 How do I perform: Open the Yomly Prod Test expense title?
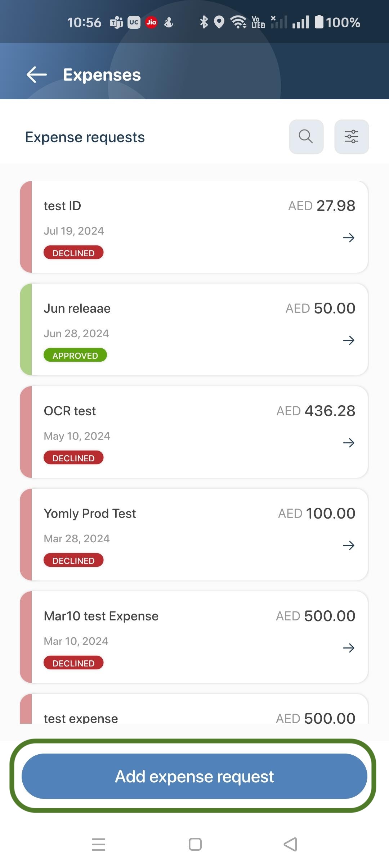tap(90, 514)
